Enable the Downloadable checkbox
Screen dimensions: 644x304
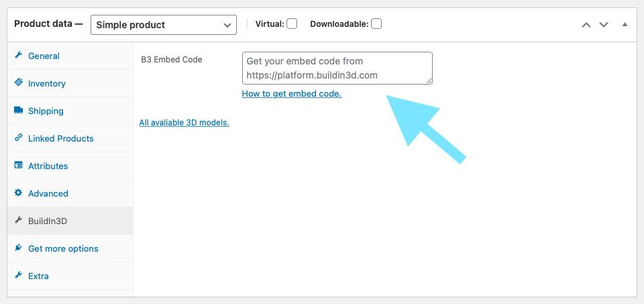(376, 24)
